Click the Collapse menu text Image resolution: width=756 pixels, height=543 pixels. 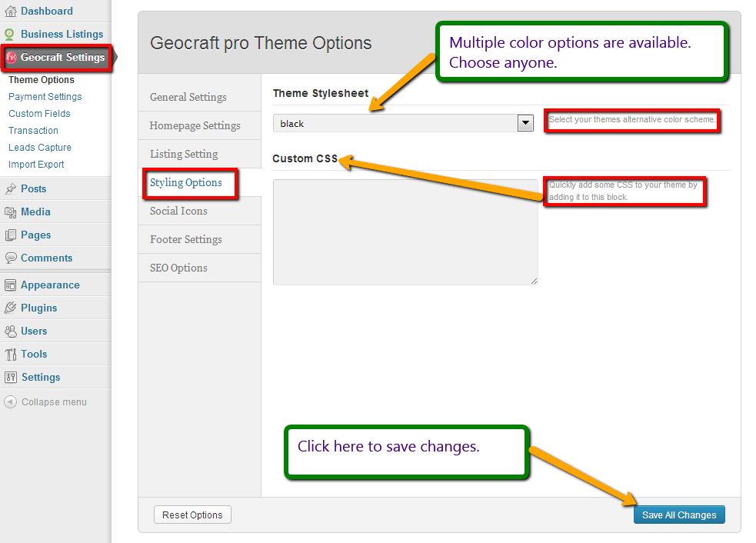pos(54,402)
